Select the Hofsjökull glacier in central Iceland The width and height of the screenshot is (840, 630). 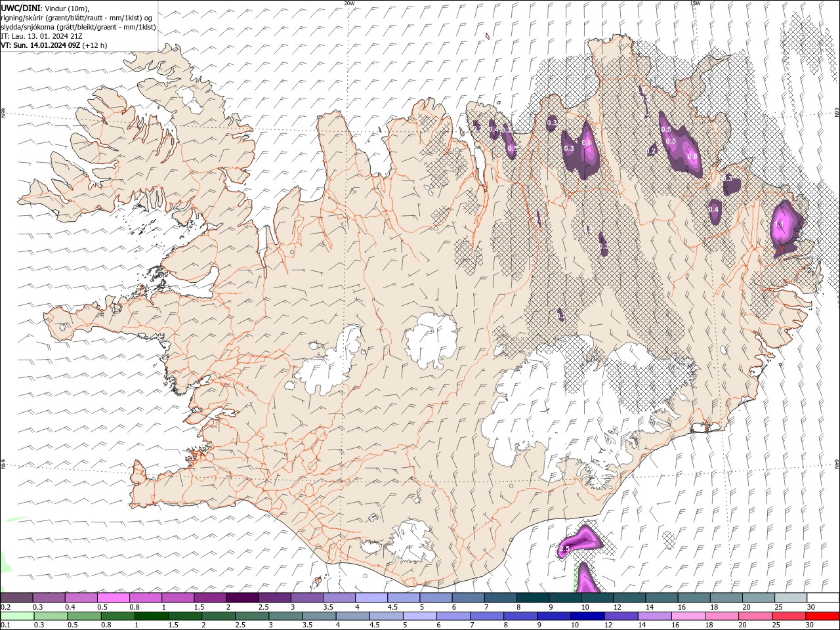pos(430,341)
